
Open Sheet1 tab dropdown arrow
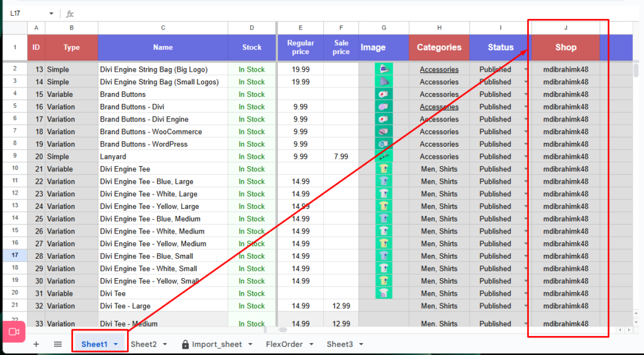tap(116, 344)
